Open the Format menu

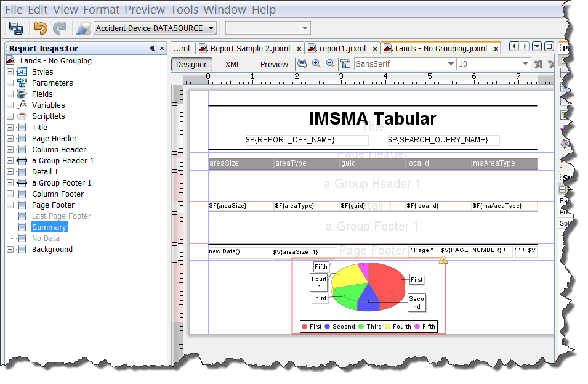pos(101,9)
